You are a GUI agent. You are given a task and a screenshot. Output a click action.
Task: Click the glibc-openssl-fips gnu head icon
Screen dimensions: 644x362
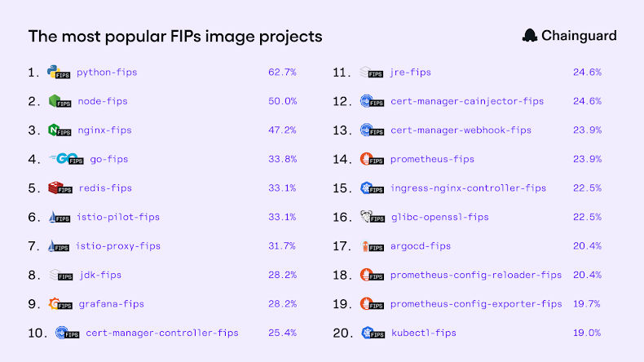tap(367, 217)
